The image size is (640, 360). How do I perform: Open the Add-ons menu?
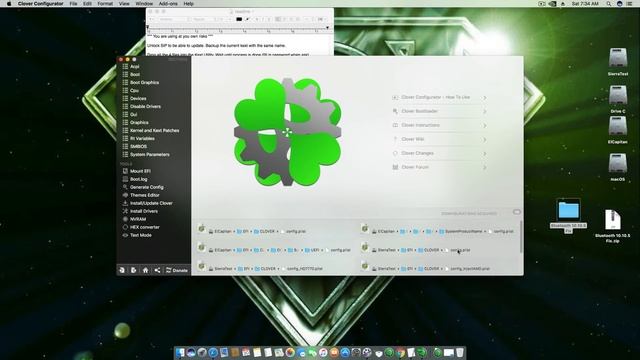coord(168,4)
